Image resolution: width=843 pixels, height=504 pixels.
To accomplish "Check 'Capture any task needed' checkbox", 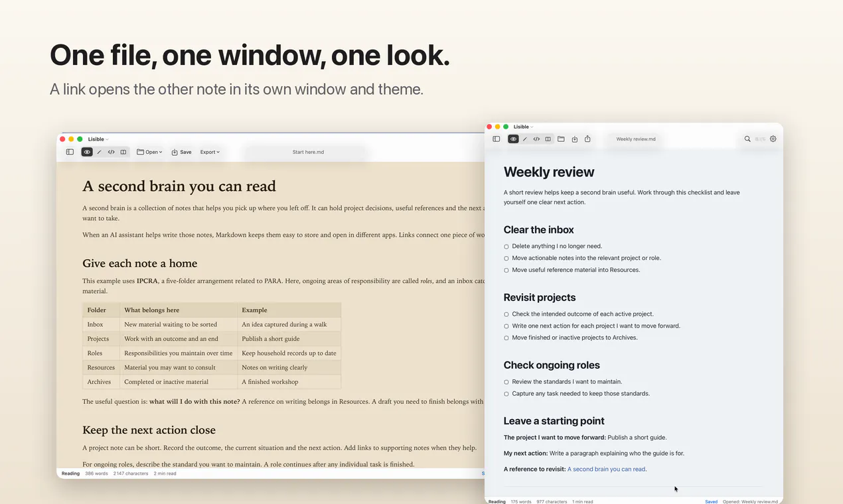I will [x=506, y=394].
